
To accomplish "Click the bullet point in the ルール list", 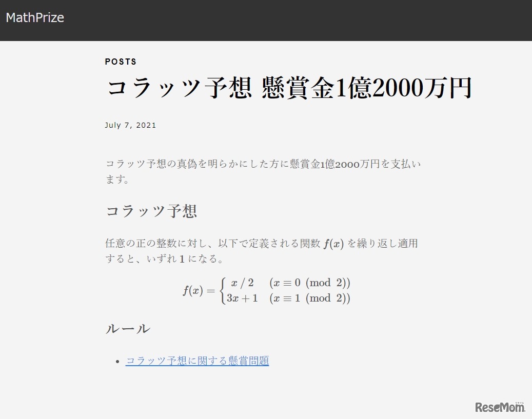I will (x=118, y=361).
